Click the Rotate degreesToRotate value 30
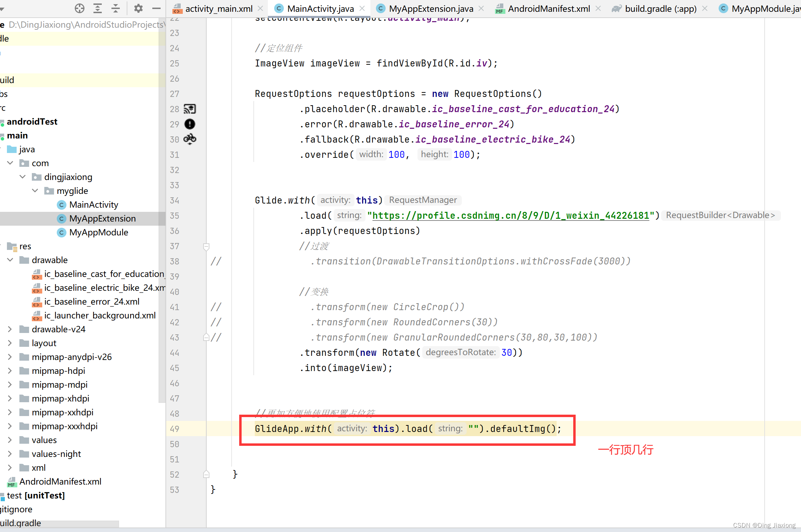The width and height of the screenshot is (801, 532). click(x=507, y=352)
